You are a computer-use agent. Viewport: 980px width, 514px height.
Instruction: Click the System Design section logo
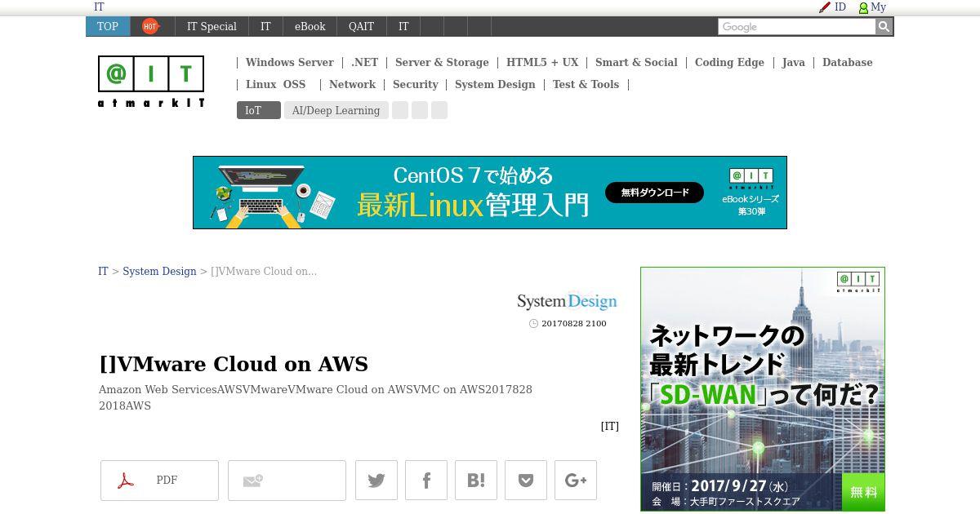point(567,302)
